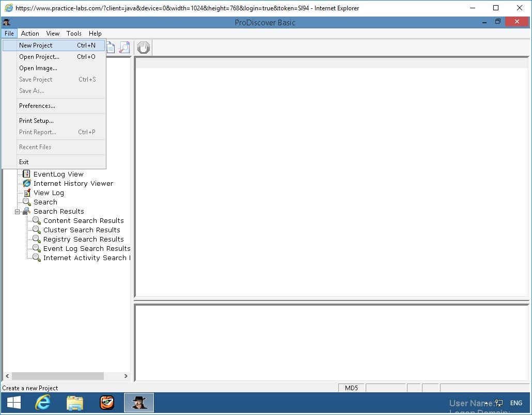The height and width of the screenshot is (415, 532).
Task: Select Internet Activity Search item
Action: click(x=87, y=258)
